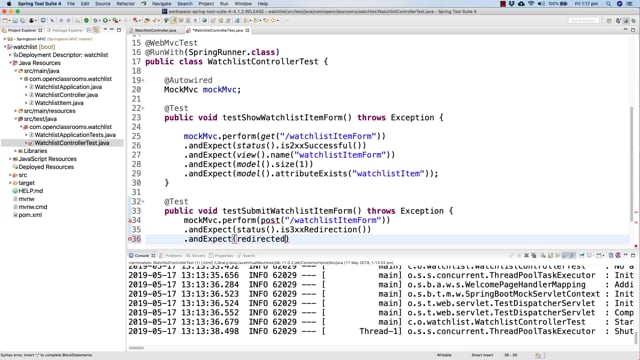
Task: Toggle Scroll Lock in the Console toolbar
Action: (x=551, y=255)
